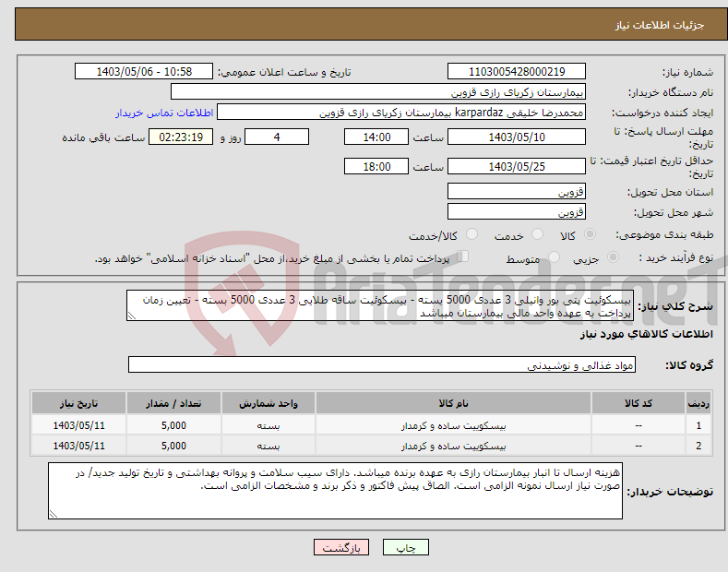Viewport: 728px width, 572px height.
Task: Click row 1 date 1403/05/11
Action: coord(79,425)
